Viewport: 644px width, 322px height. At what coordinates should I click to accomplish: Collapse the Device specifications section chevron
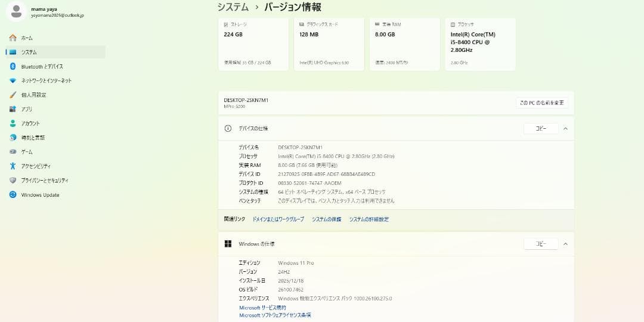pyautogui.click(x=565, y=128)
